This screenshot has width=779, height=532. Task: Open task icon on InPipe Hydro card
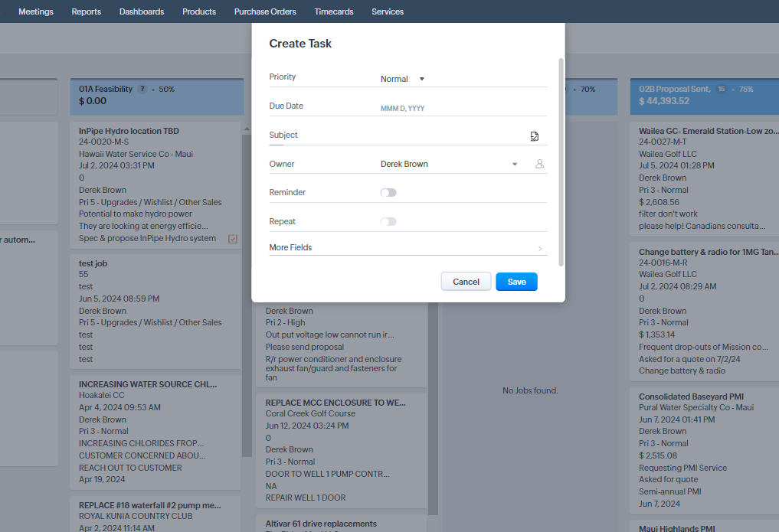(233, 239)
